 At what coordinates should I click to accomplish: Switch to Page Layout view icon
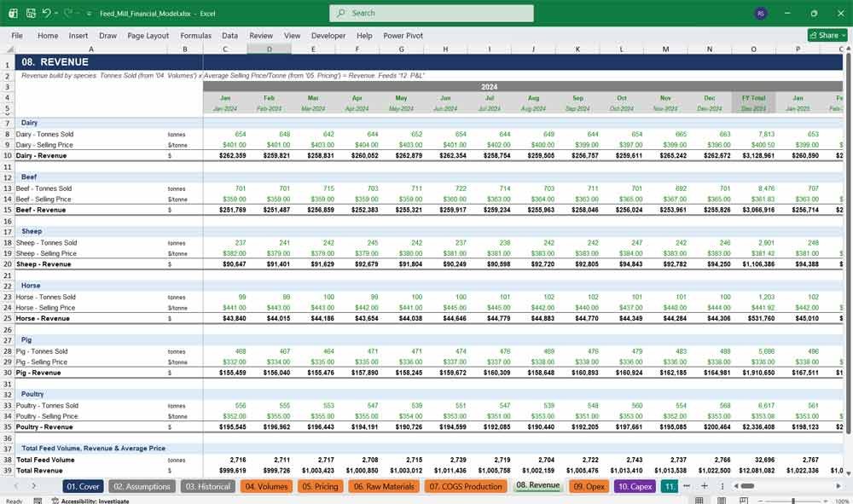pyautogui.click(x=722, y=501)
